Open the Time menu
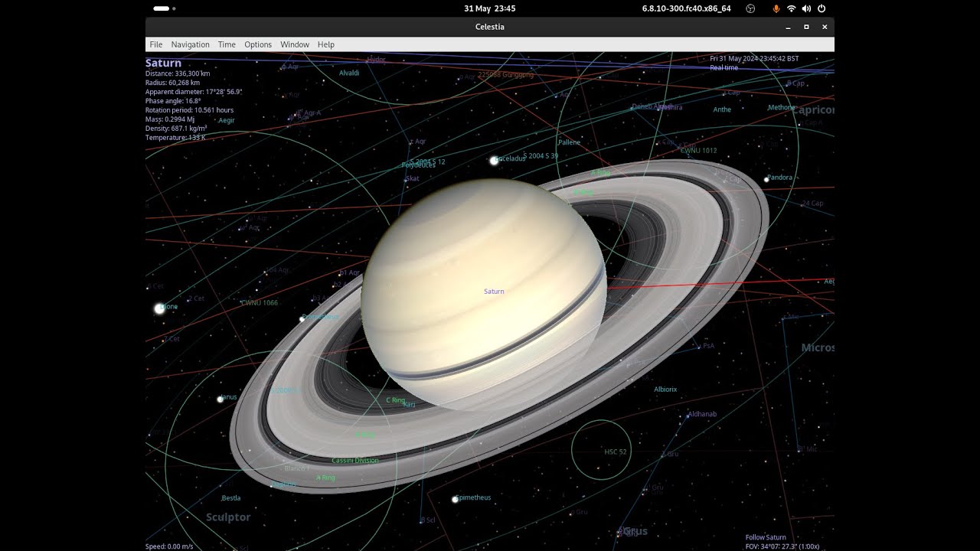The image size is (980, 551). pos(227,44)
